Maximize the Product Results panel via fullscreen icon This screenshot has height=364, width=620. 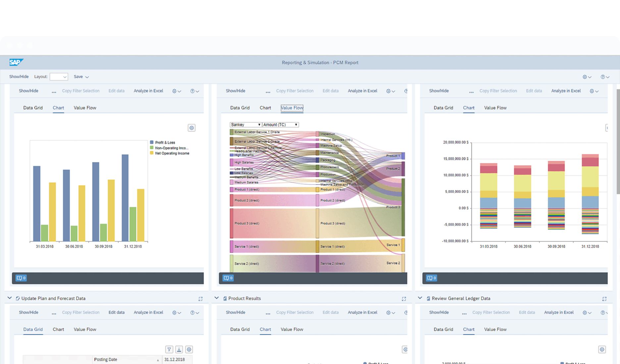click(404, 298)
